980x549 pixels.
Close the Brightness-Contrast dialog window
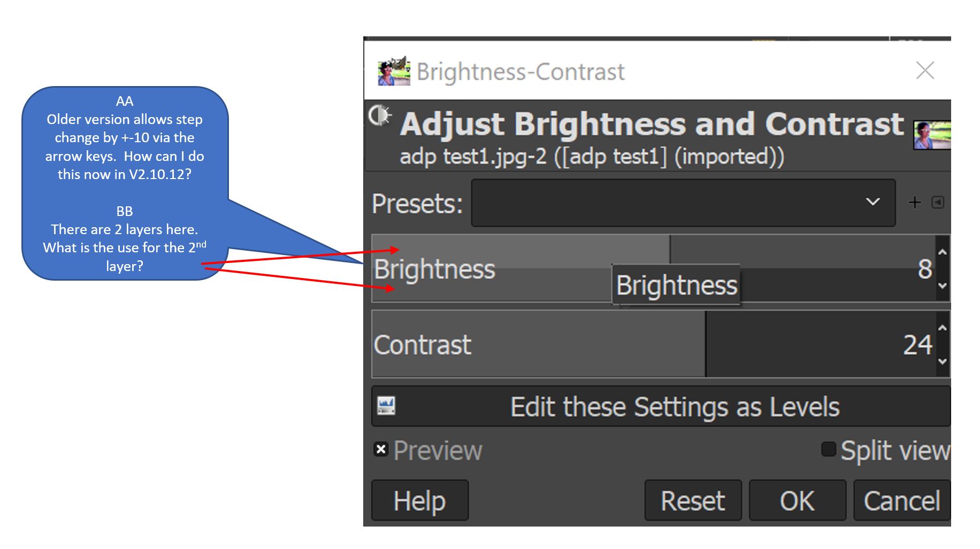coord(925,71)
